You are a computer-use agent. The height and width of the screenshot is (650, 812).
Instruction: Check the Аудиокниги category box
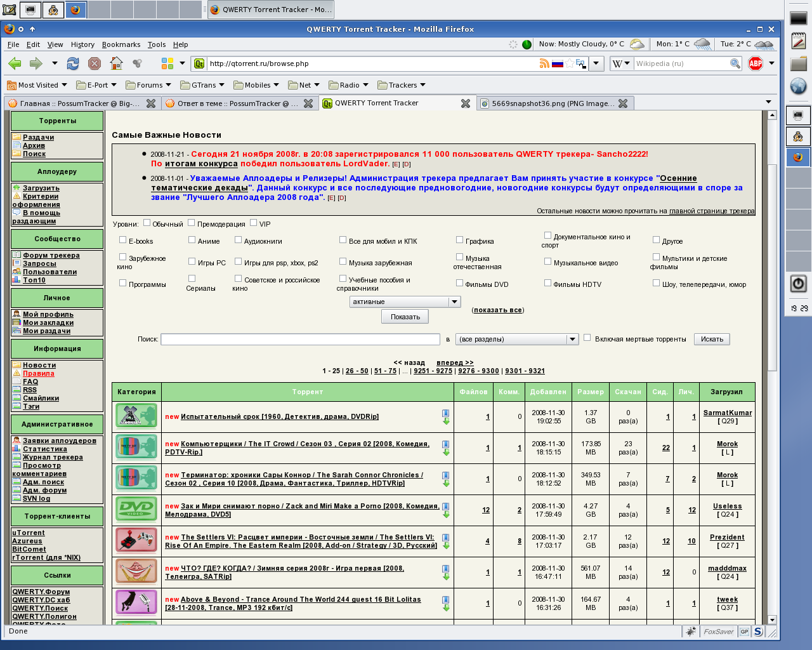(x=239, y=240)
